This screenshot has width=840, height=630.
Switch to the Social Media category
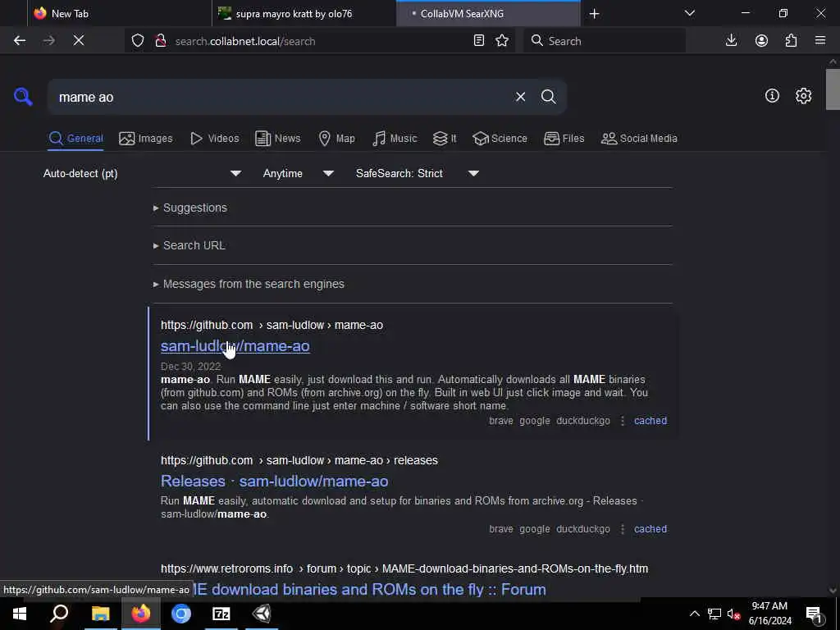[x=639, y=138]
